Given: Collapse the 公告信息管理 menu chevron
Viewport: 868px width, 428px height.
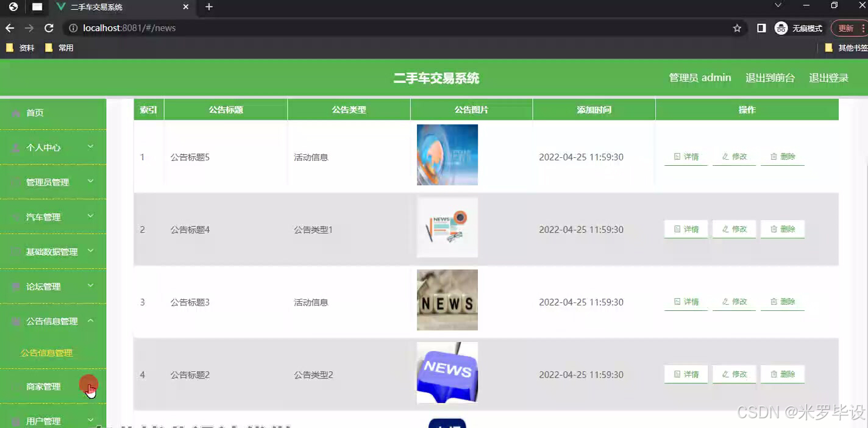Looking at the screenshot, I should [x=90, y=320].
